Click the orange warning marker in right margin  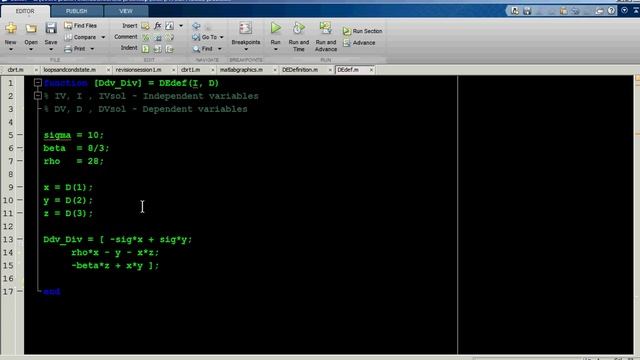click(638, 78)
